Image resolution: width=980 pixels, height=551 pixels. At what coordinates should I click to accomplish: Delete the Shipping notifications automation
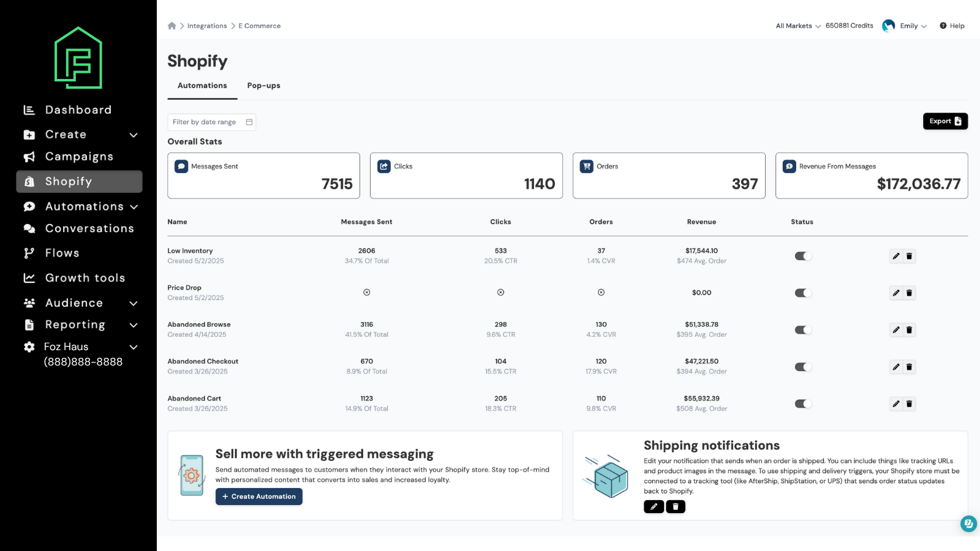[676, 507]
